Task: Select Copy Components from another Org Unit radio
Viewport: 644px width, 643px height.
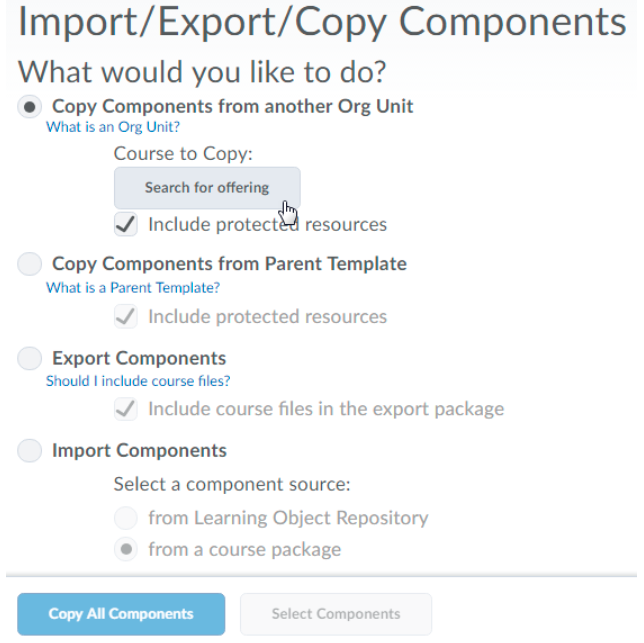Action: coord(30,107)
